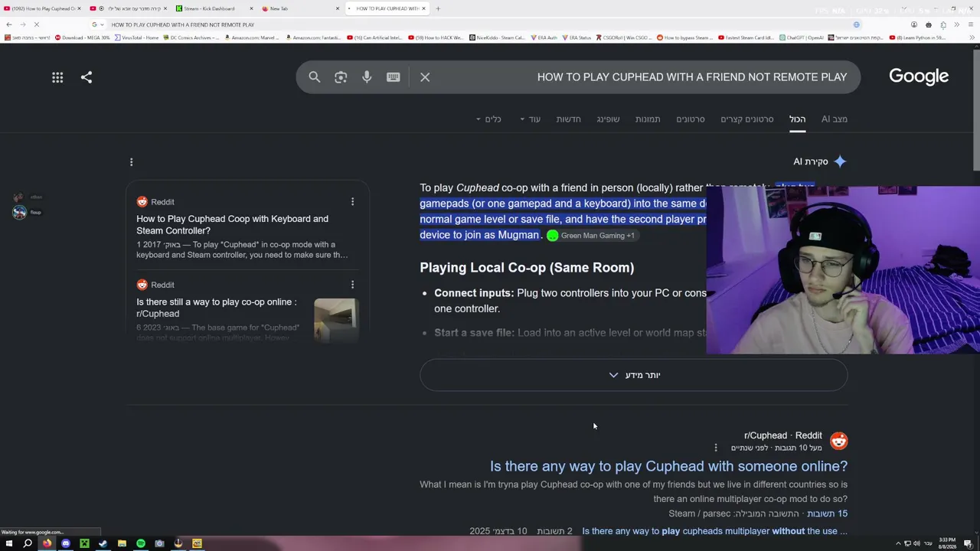Open Discord from the taskbar

click(x=66, y=543)
